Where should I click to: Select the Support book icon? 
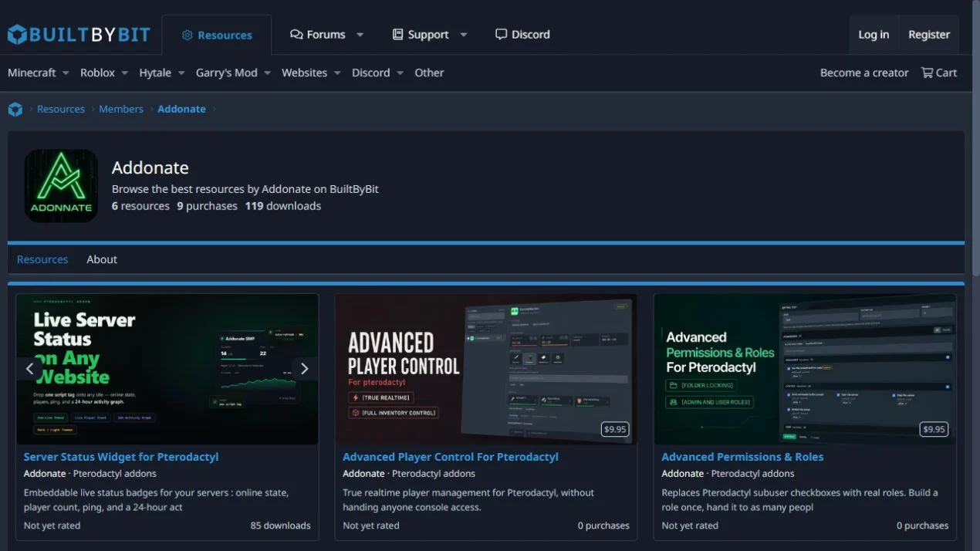click(397, 35)
